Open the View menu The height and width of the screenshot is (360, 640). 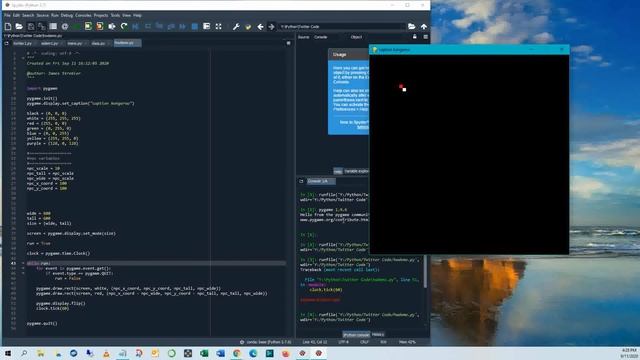coord(127,16)
